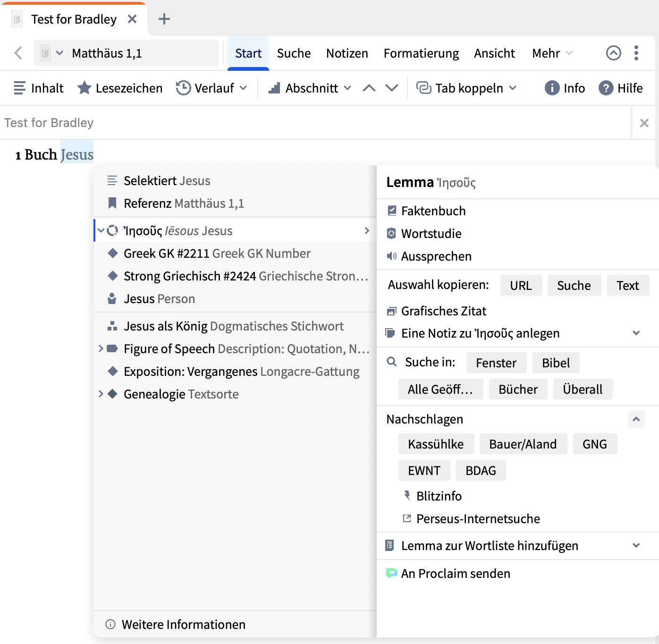Look up in Bauer/Aland
659x644 pixels.
tap(523, 444)
